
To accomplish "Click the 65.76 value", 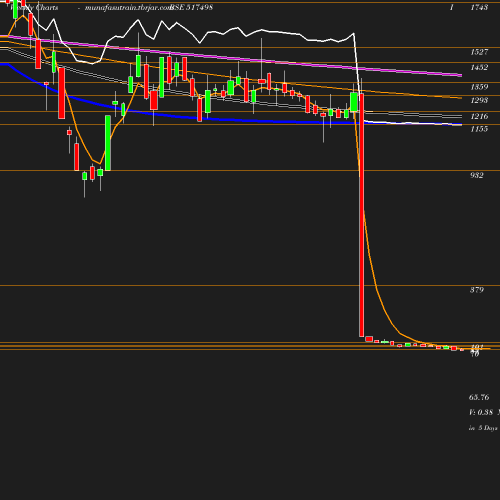I will [x=479, y=397].
